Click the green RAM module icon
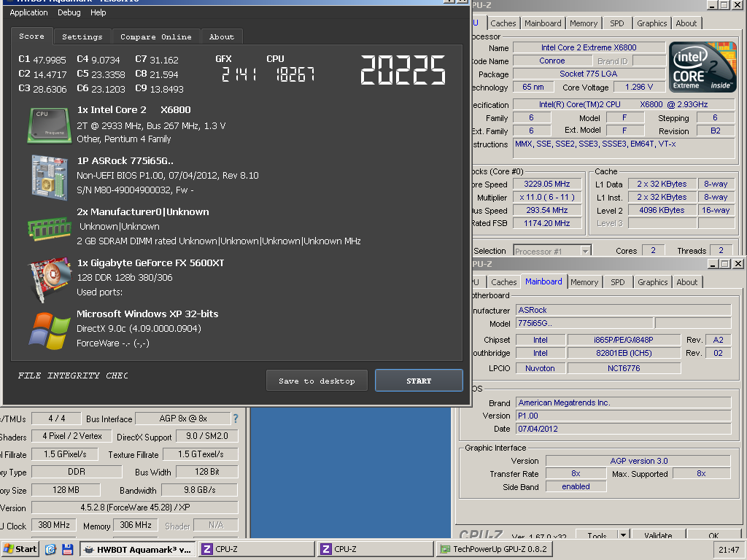Viewport: 747px width, 560px height. pyautogui.click(x=50, y=229)
